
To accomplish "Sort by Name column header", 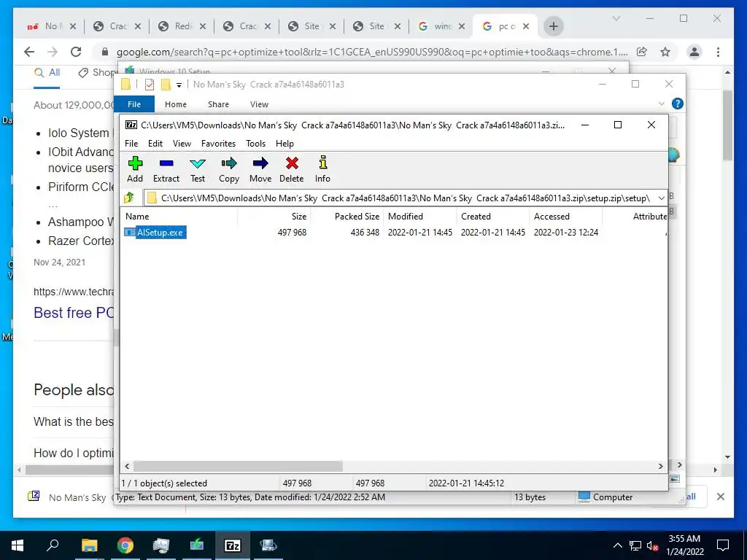I will 180,216.
